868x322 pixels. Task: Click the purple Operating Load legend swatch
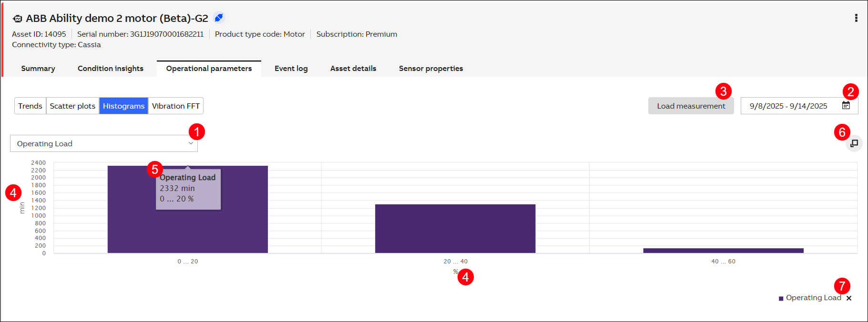[x=781, y=298]
